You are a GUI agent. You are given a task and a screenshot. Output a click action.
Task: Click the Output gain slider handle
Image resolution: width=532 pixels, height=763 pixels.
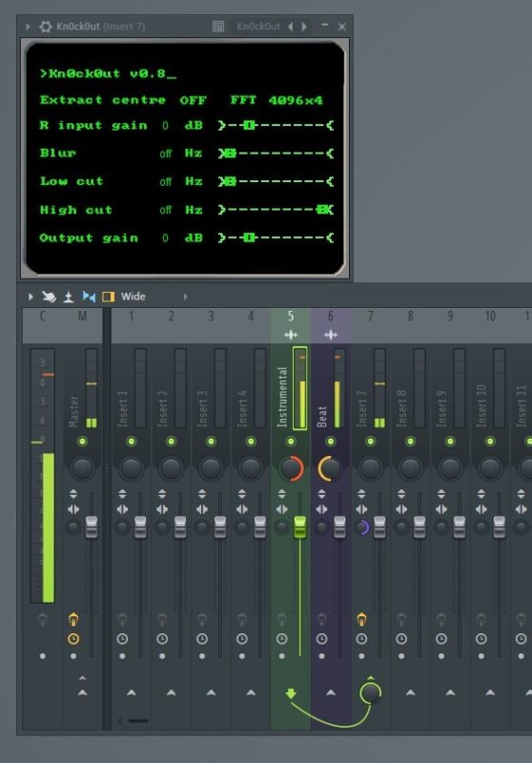click(x=249, y=237)
